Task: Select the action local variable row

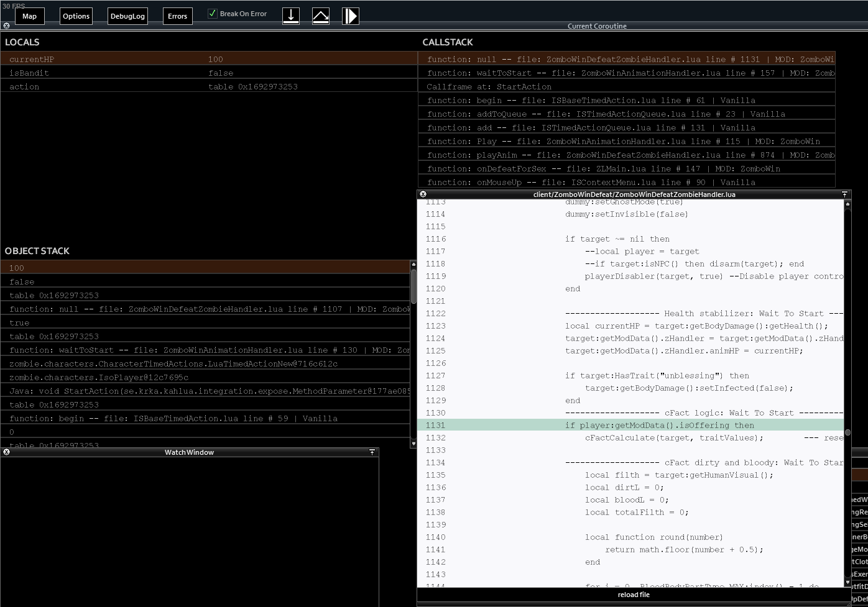Action: pyautogui.click(x=209, y=86)
